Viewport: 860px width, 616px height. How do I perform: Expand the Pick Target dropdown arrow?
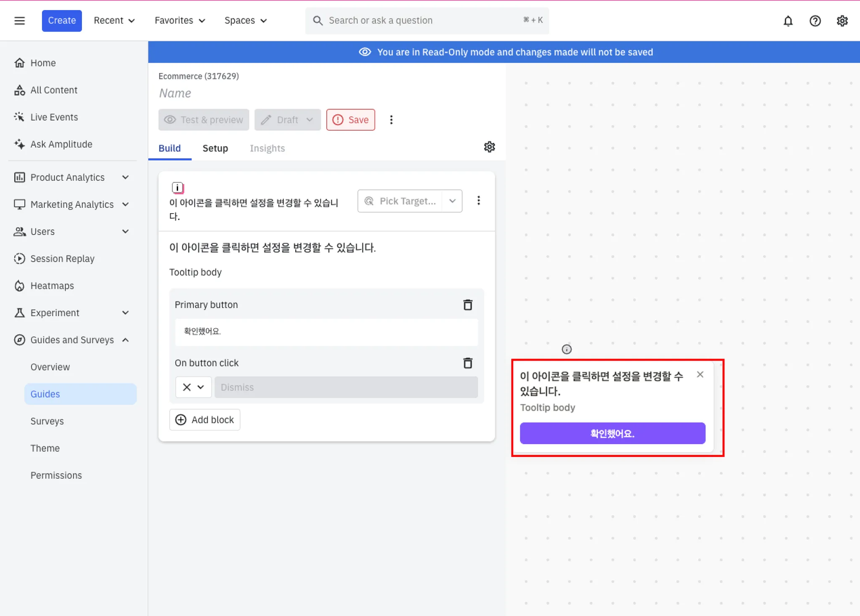coord(452,201)
